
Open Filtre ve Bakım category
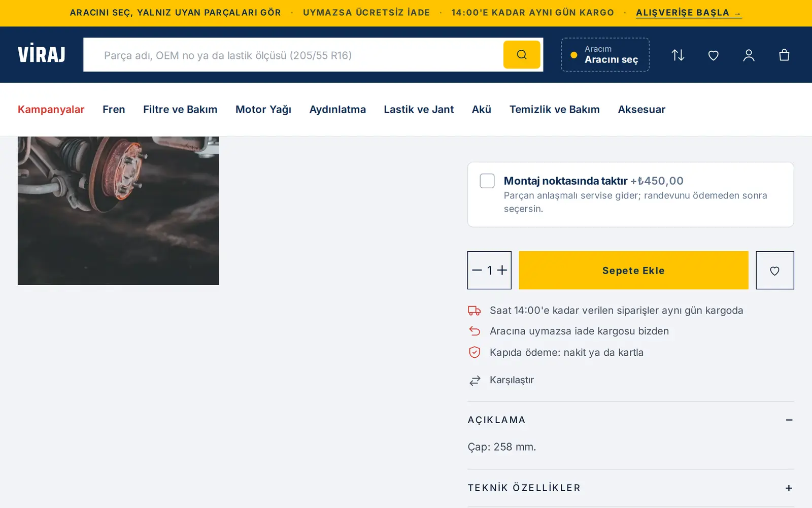click(180, 110)
